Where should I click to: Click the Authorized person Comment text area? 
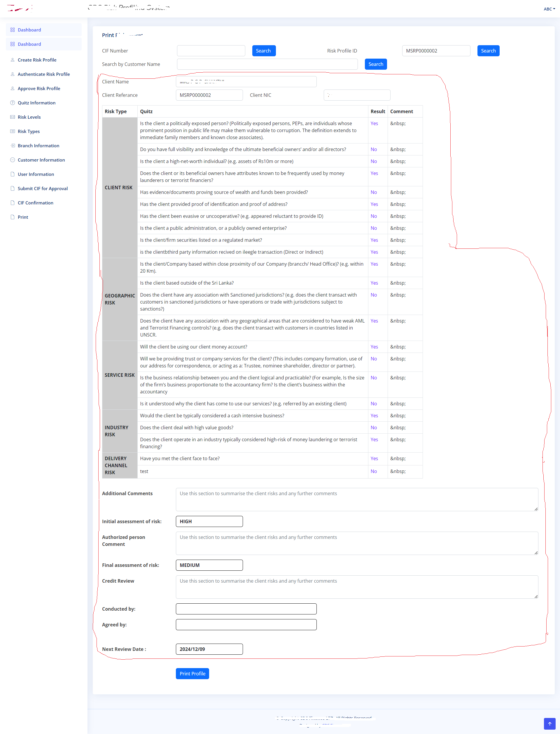[357, 543]
